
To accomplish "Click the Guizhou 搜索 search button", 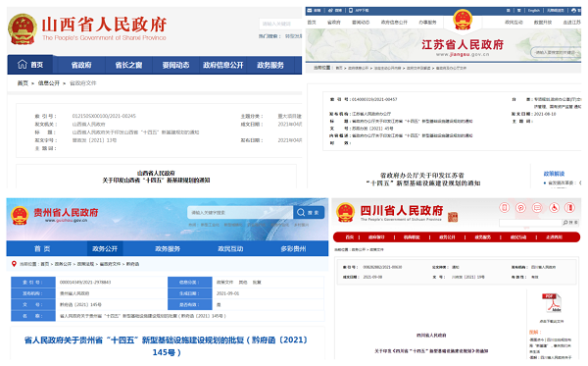I will coord(309,213).
